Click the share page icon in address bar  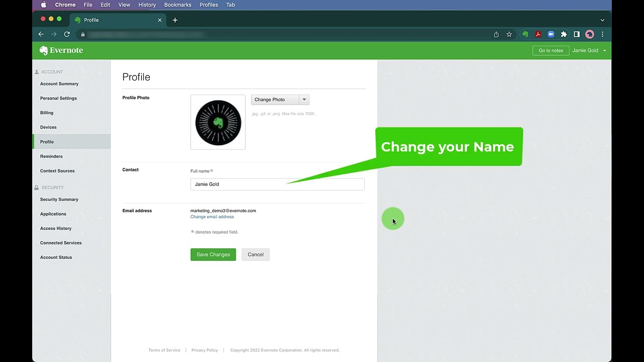(x=496, y=34)
